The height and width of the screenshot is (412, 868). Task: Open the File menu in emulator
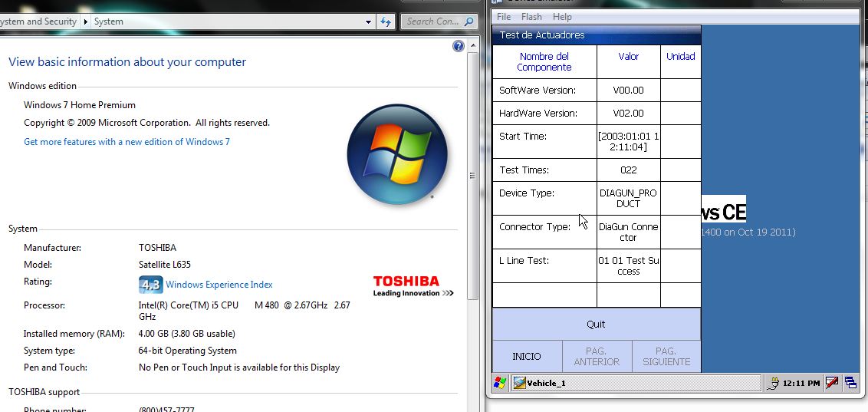(x=504, y=17)
